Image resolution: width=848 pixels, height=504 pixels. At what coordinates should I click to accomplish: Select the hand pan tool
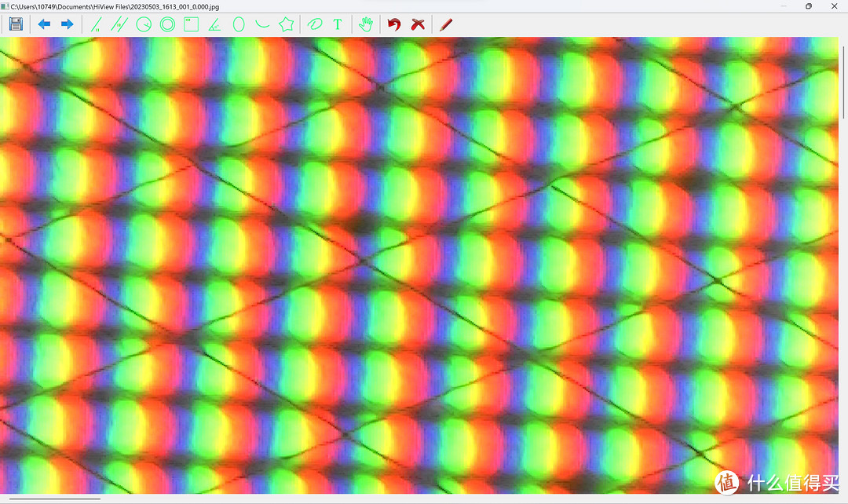pos(366,24)
